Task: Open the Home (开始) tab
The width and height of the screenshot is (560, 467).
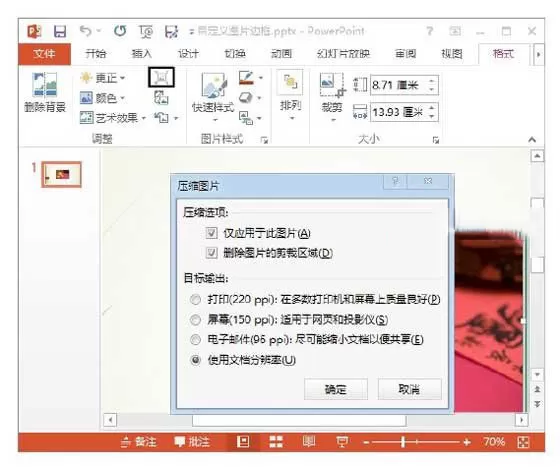Action: click(96, 54)
